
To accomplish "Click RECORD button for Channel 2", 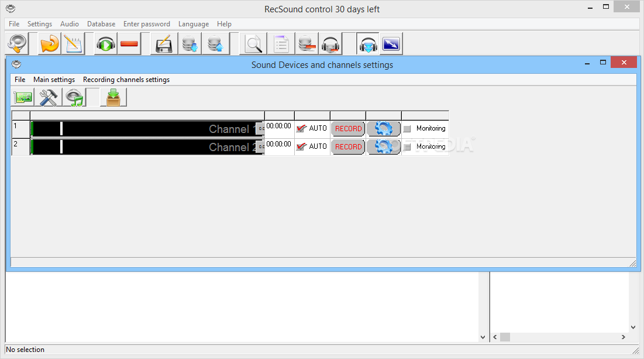I will 348,146.
